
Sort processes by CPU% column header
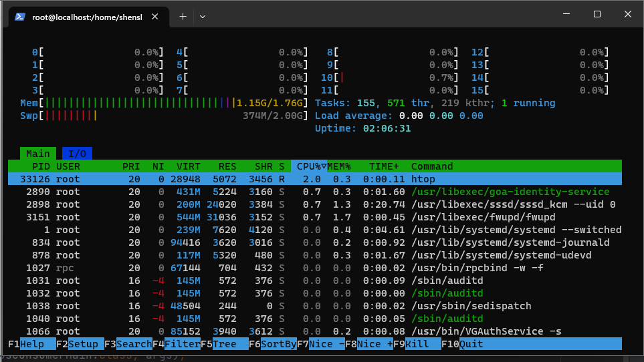(310, 166)
